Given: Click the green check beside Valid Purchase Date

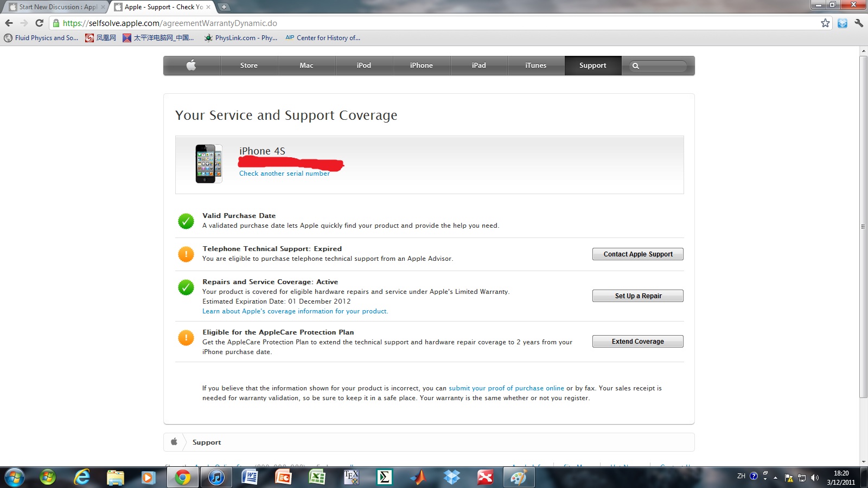Looking at the screenshot, I should [186, 221].
